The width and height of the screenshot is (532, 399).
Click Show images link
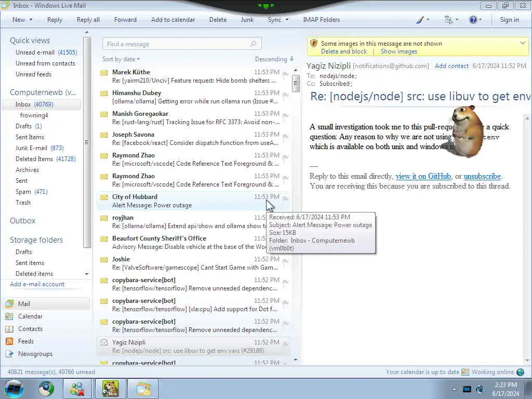click(x=399, y=51)
